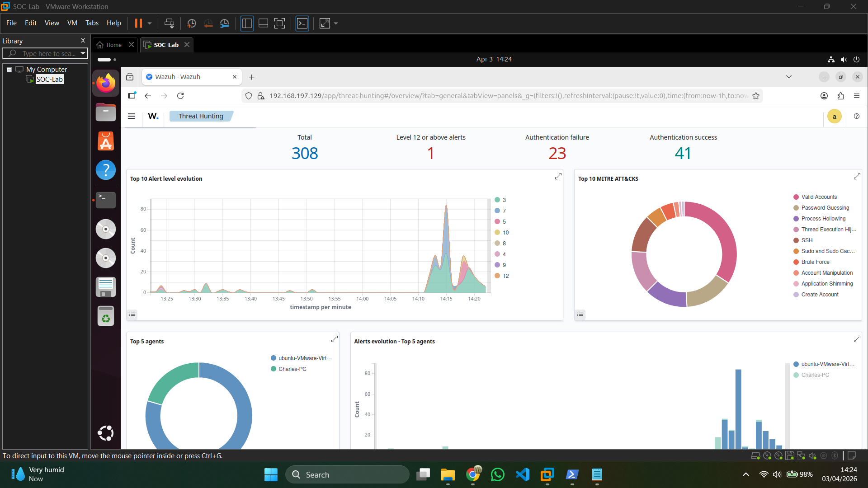Take a snapshot of the VM

click(191, 23)
